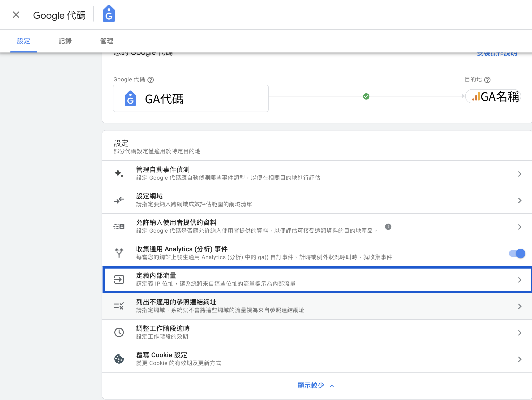Click help icon next to Google 代碼 label
Viewport: 532px width, 400px height.
(150, 80)
